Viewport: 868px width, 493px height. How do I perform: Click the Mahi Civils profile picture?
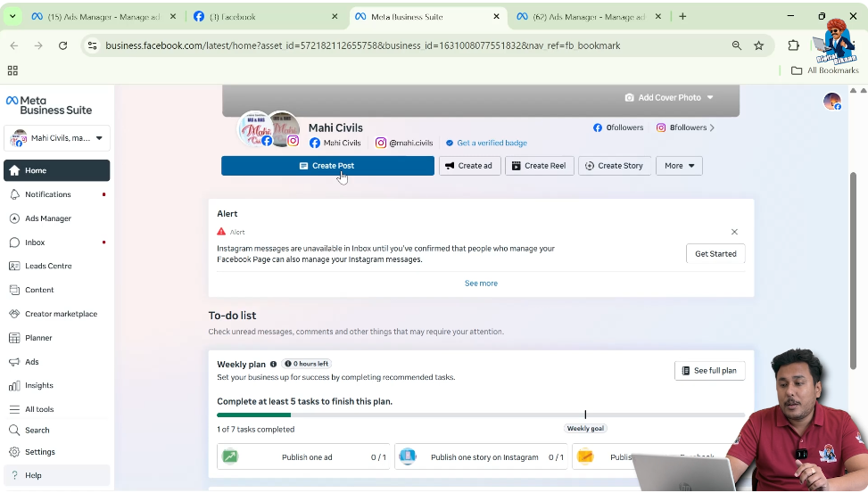(x=255, y=129)
